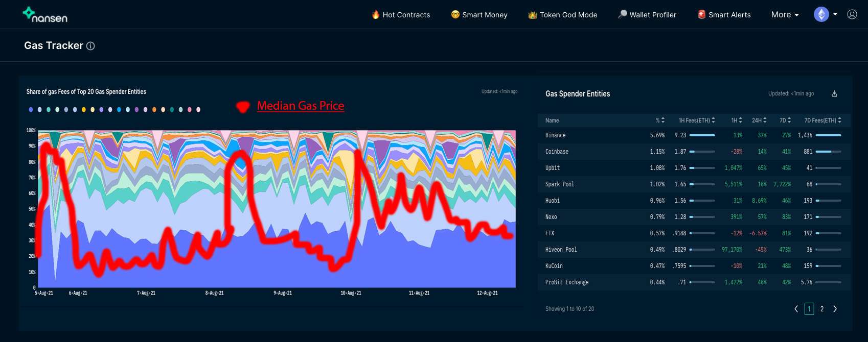Viewport: 868px width, 342px height.
Task: Toggle the pink legend dot
Action: (x=190, y=110)
